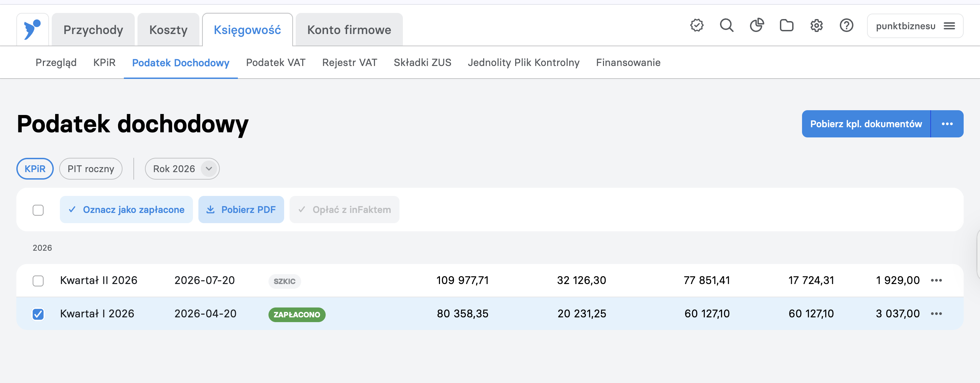Open the three-dot menu for Kwartał II 2026

point(936,280)
